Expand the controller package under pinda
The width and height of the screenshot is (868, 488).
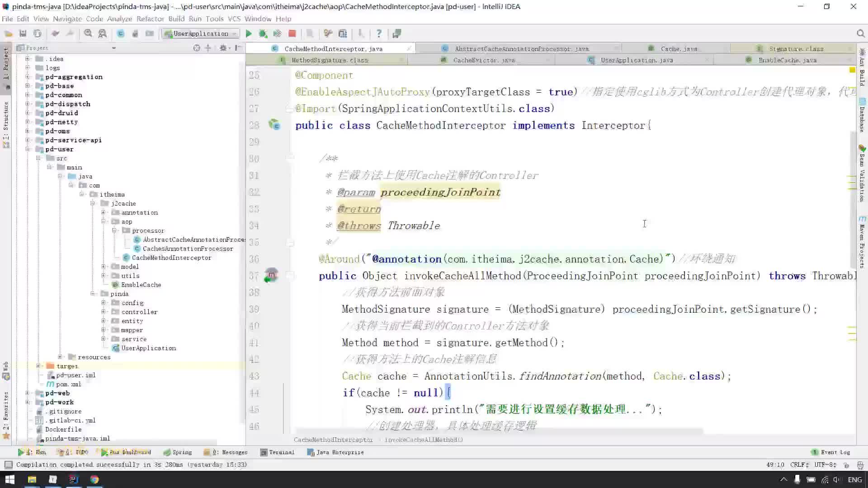click(104, 312)
